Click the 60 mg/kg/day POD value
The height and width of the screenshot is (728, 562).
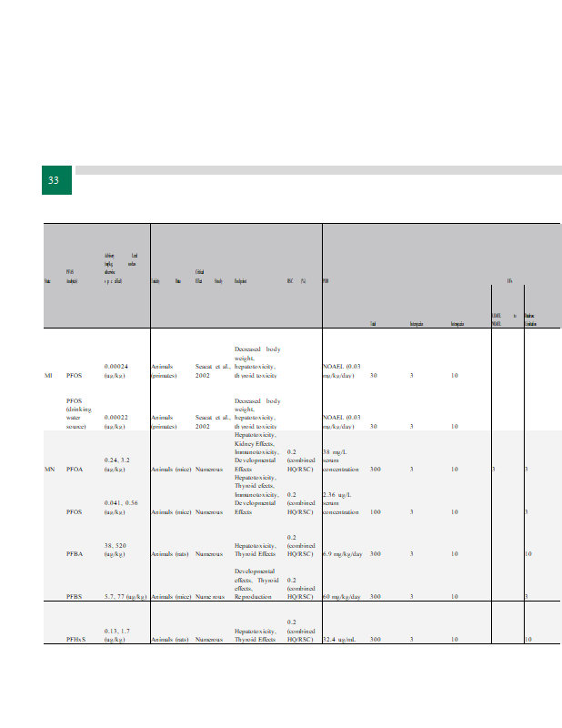coord(342,597)
